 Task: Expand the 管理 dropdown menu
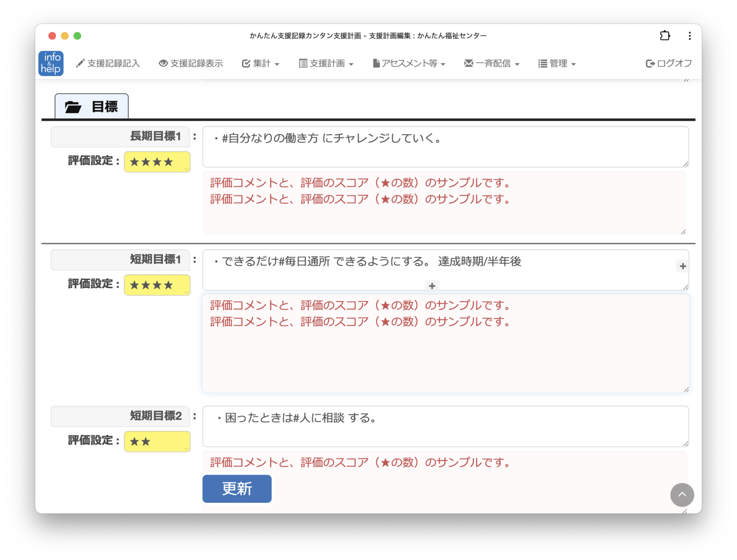coord(557,63)
